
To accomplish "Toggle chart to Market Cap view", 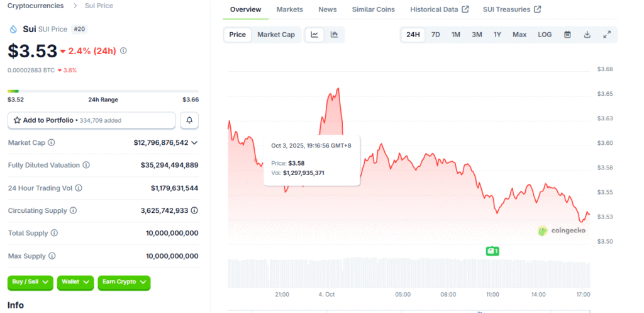I will pyautogui.click(x=275, y=35).
